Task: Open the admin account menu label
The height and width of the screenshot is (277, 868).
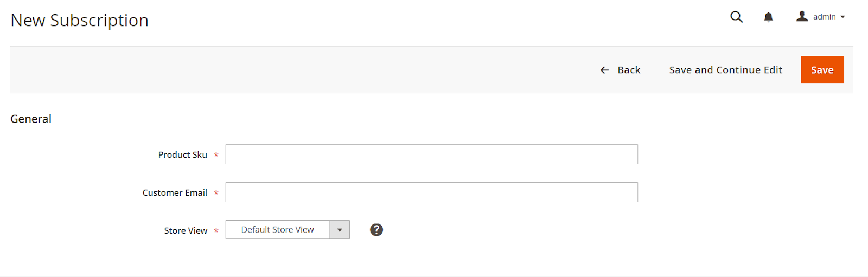Action: (824, 17)
